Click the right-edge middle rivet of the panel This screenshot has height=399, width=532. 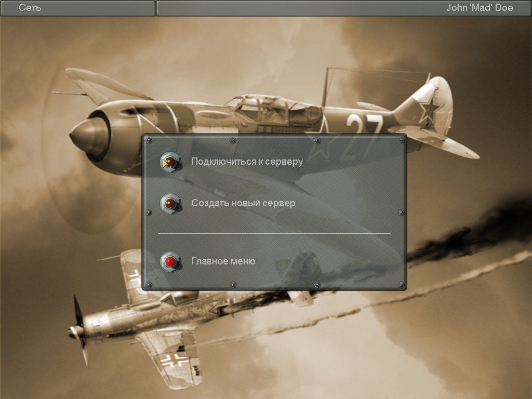pos(401,213)
